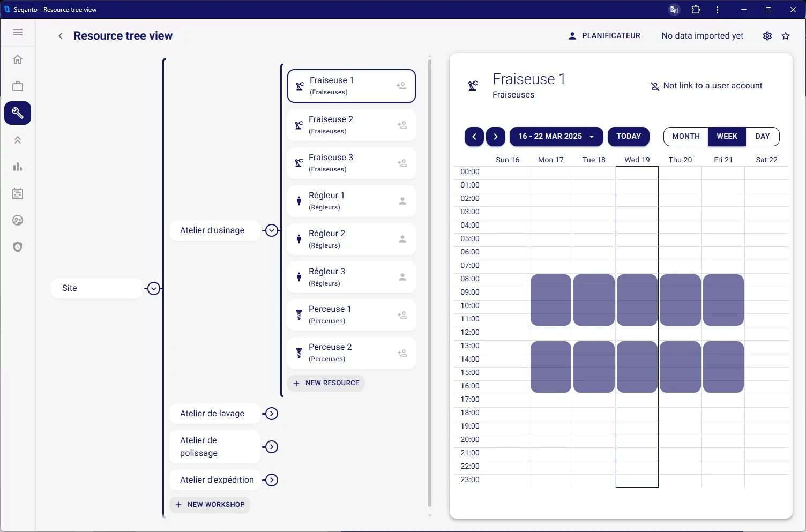Open the browser three-dot menu
The height and width of the screenshot is (532, 806).
pos(717,9)
